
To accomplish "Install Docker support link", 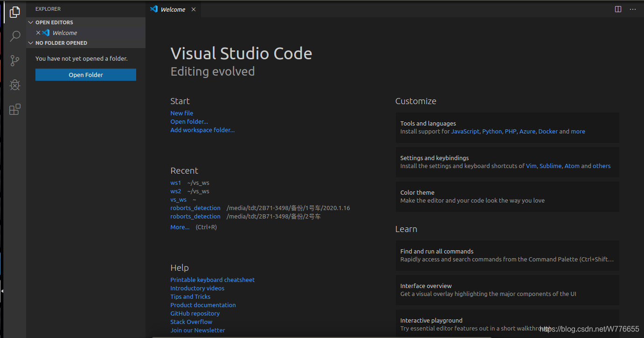I will [548, 131].
